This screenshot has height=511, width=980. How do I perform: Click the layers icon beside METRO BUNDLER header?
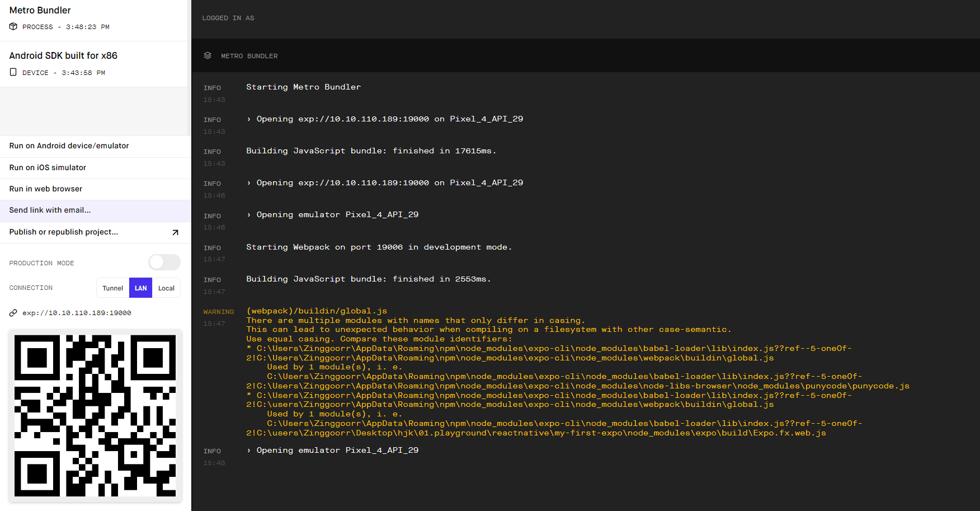click(x=208, y=55)
